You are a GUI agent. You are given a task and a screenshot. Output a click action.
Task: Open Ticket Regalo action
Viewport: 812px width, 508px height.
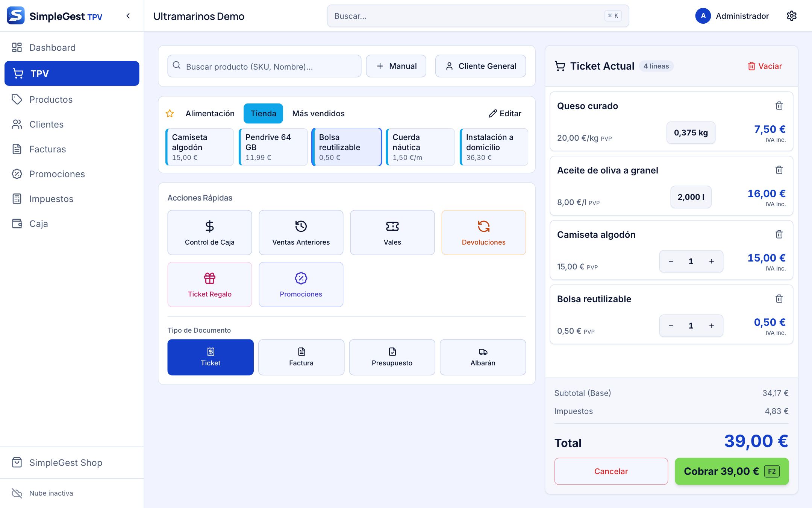pos(210,284)
